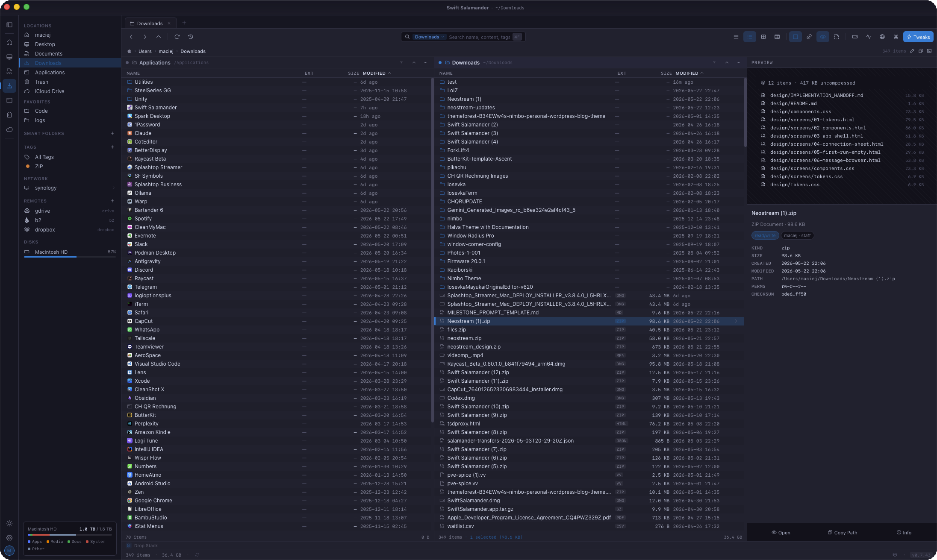Screen dimensions: 937x560
Task: Toggle the sidebar with the panel icon
Action: click(x=9, y=25)
